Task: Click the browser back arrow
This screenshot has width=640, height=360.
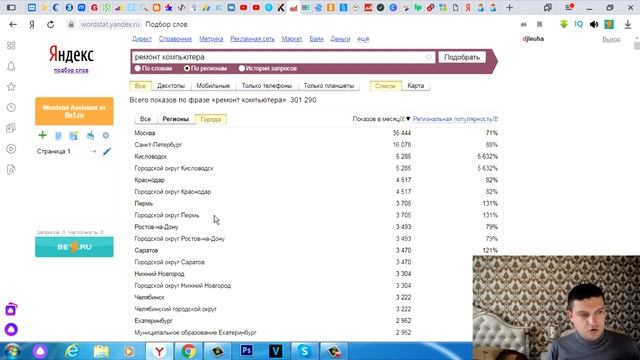Action: 13,24
